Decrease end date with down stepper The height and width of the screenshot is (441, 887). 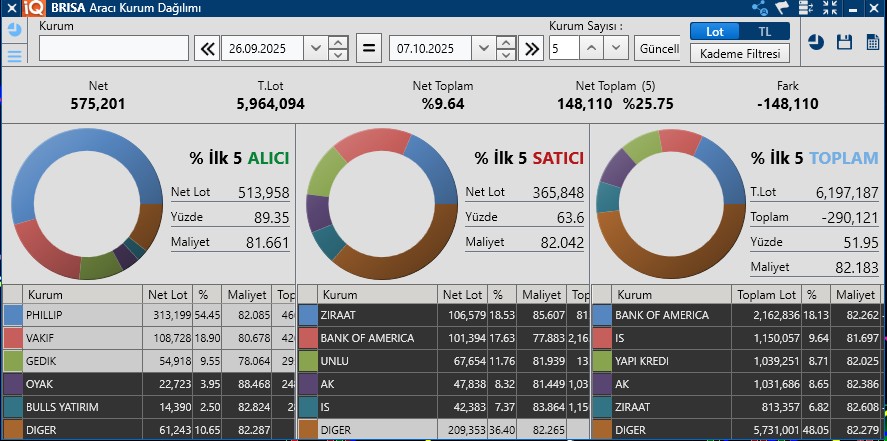click(506, 55)
